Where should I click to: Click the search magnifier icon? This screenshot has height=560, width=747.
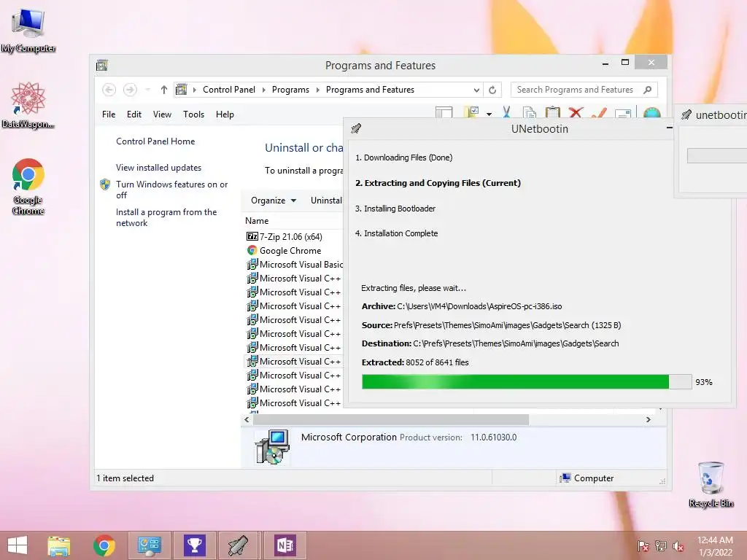click(648, 90)
